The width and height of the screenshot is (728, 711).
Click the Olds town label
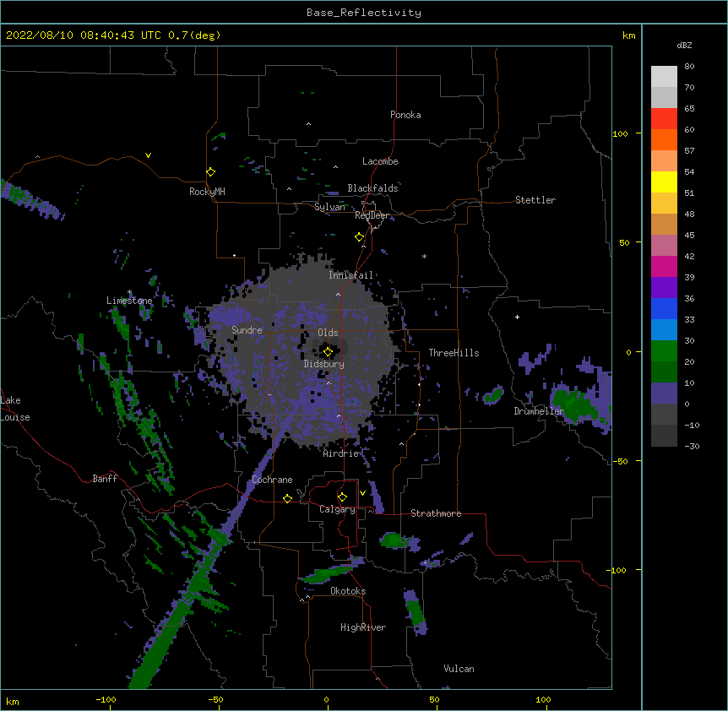coord(328,333)
